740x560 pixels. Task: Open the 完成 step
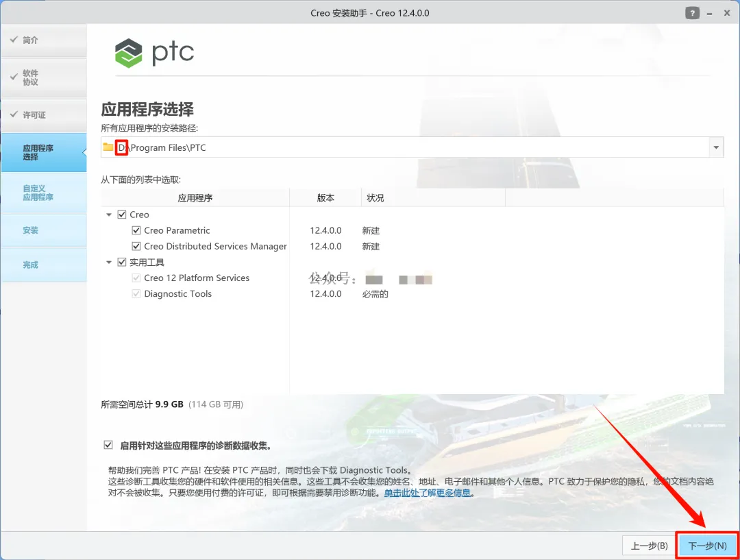pos(44,265)
